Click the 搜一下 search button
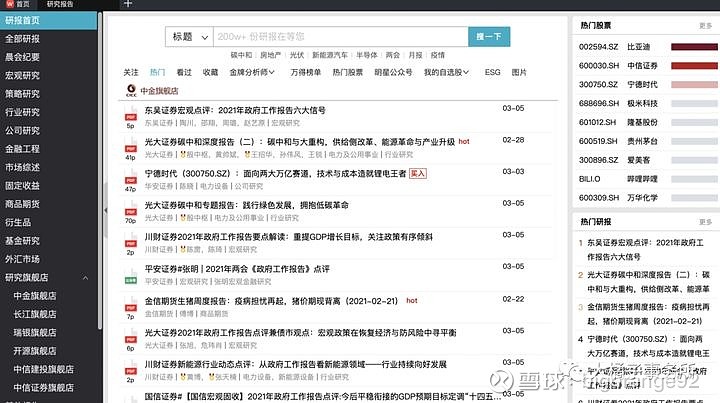The image size is (720, 403). (x=489, y=37)
